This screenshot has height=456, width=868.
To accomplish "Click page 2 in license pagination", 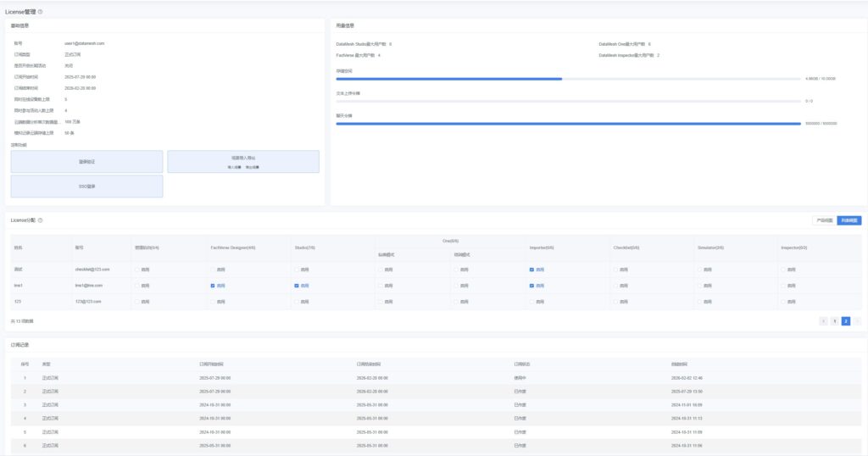I will [x=845, y=321].
